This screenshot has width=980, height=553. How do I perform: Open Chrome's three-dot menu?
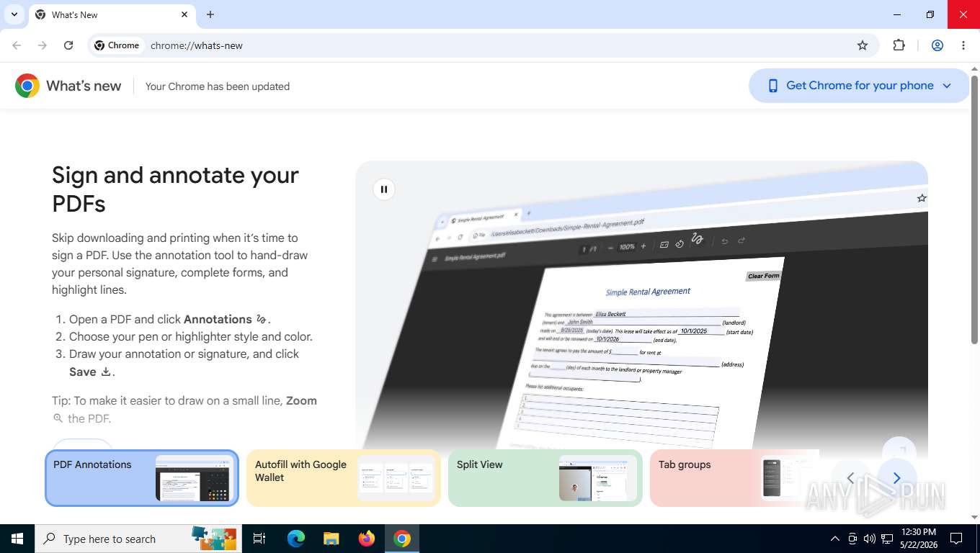(963, 45)
